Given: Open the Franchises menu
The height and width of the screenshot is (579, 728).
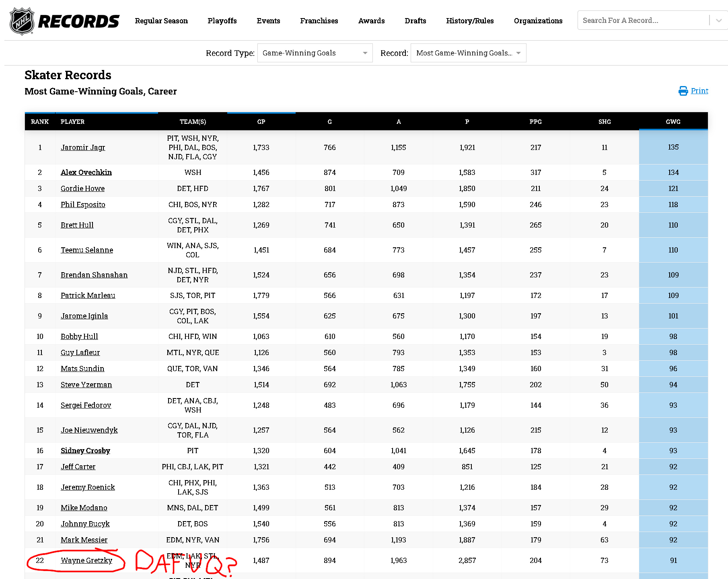Looking at the screenshot, I should [x=319, y=21].
